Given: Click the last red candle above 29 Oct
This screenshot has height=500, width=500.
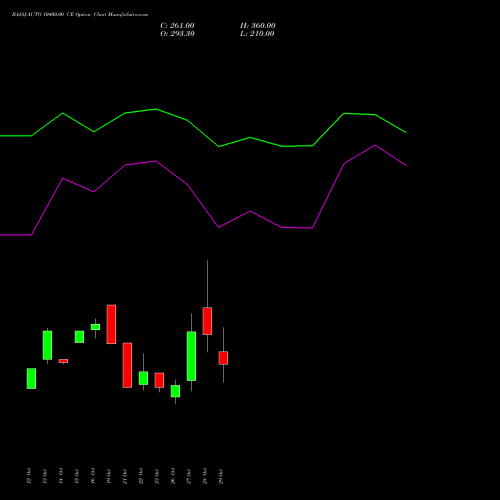Looking at the screenshot, I should click(x=223, y=358).
